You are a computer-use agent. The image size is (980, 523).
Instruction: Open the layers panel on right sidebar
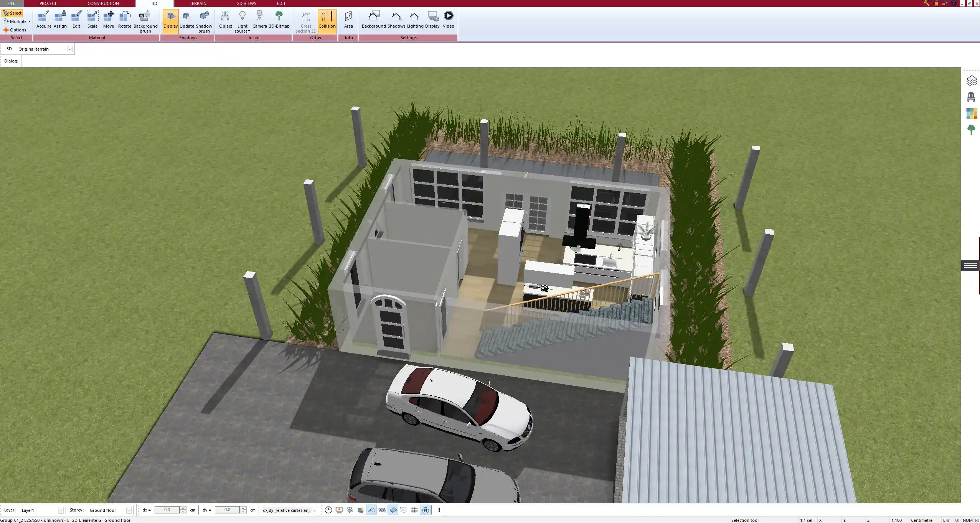[x=971, y=81]
